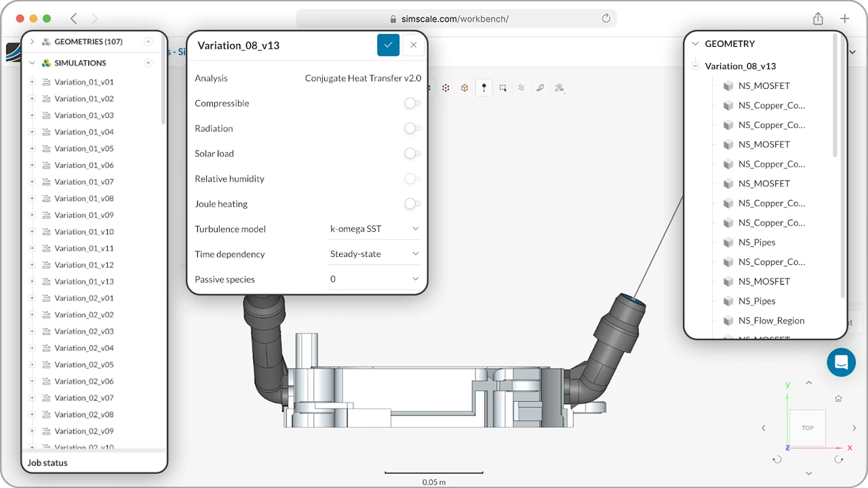This screenshot has width=868, height=488.
Task: Click the orange geometry cube display icon
Action: click(x=465, y=87)
